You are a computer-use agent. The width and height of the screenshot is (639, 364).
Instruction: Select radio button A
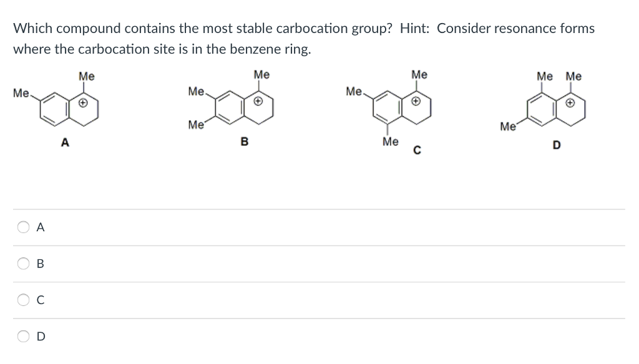(22, 228)
